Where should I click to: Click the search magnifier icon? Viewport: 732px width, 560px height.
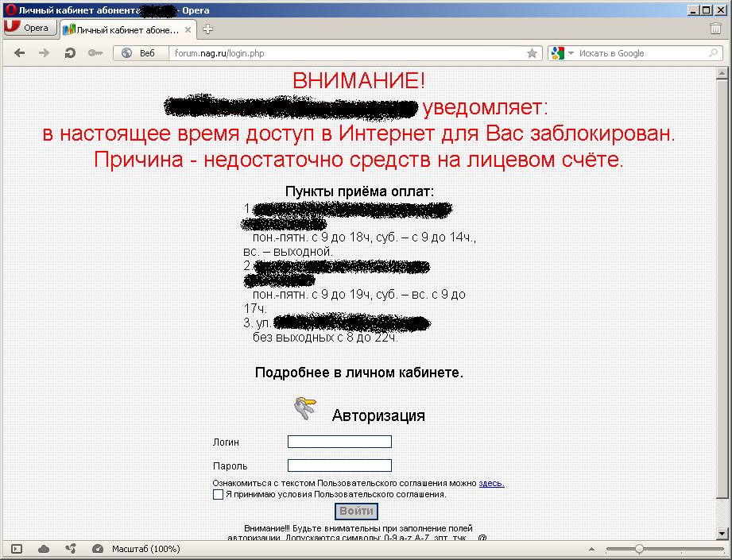(x=713, y=53)
